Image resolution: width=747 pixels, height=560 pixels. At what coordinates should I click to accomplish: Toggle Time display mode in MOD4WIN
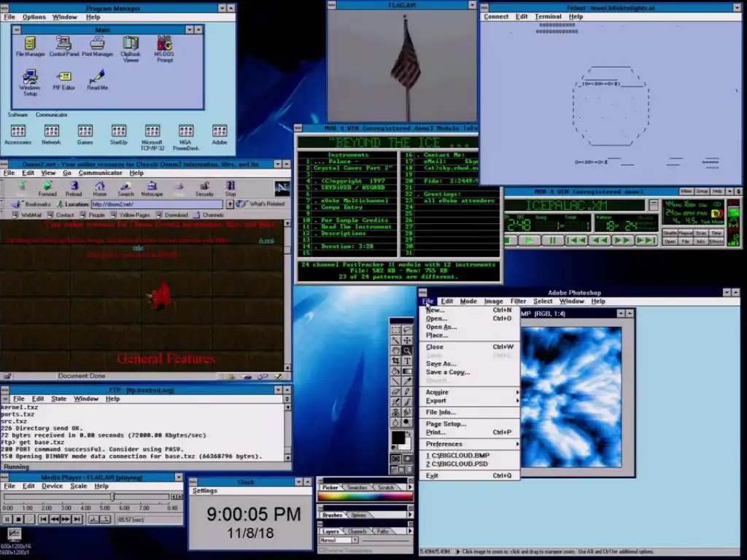tap(716, 233)
